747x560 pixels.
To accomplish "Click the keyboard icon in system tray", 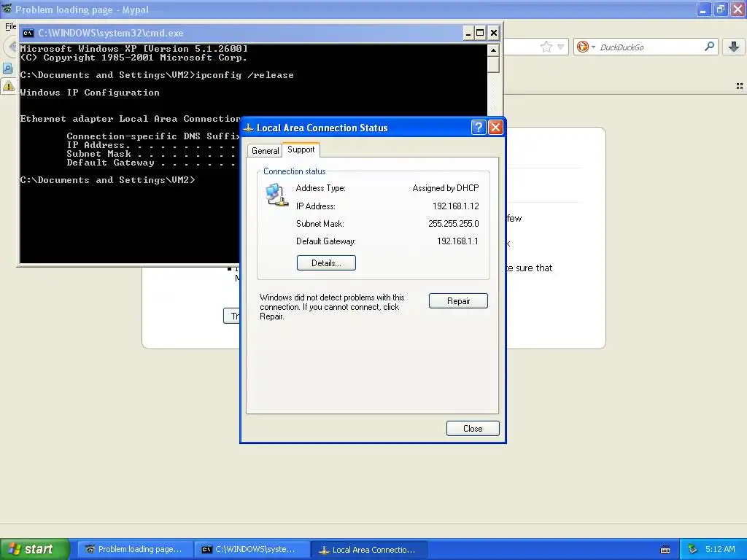I will tap(665, 550).
